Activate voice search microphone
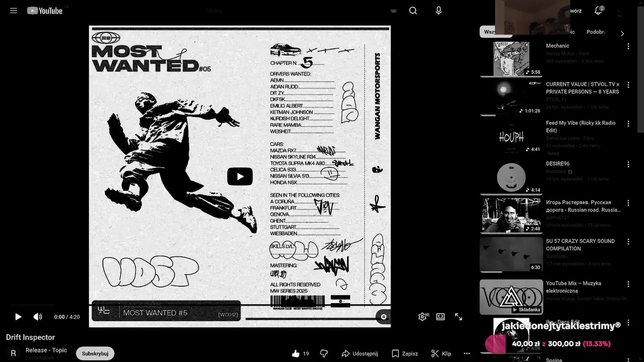This screenshot has width=644, height=362. 439,11
